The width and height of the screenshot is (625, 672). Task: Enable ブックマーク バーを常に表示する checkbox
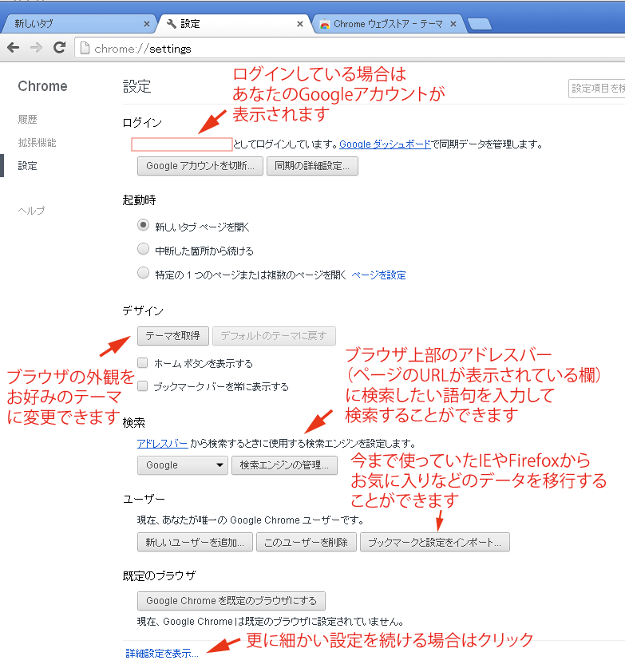click(x=142, y=386)
